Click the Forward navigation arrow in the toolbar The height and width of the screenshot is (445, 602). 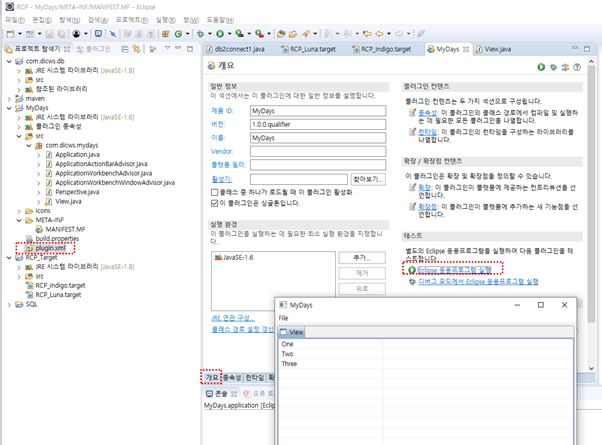(399, 34)
